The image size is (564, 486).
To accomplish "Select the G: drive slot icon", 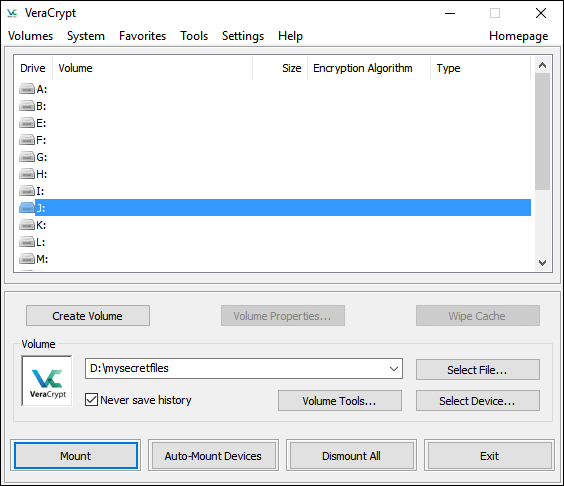I will pos(27,157).
